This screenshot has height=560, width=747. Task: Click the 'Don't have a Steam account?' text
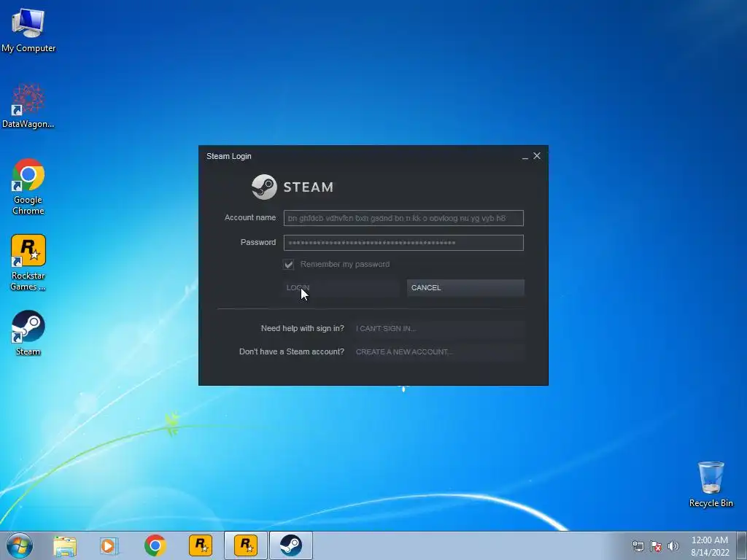point(292,352)
